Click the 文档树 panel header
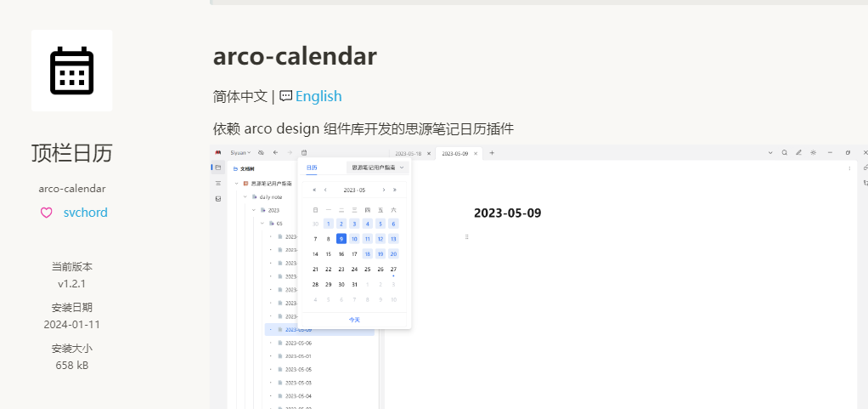The image size is (868, 409). pyautogui.click(x=244, y=169)
